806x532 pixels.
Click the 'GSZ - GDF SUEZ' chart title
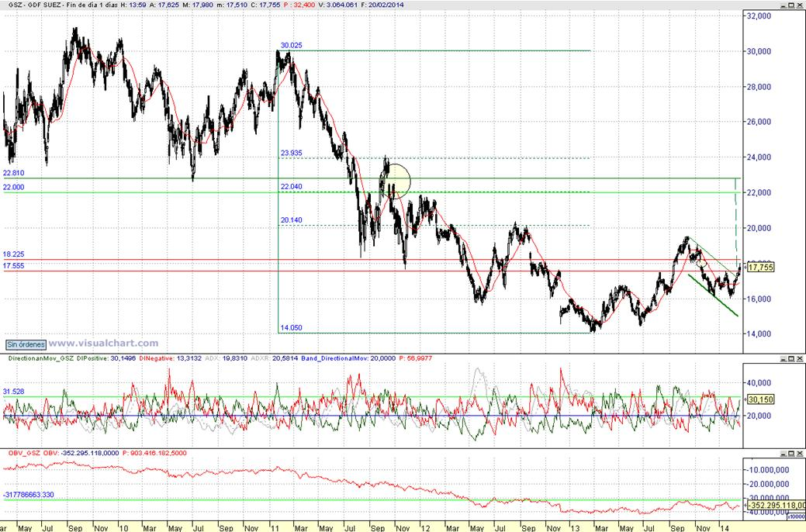[33, 5]
